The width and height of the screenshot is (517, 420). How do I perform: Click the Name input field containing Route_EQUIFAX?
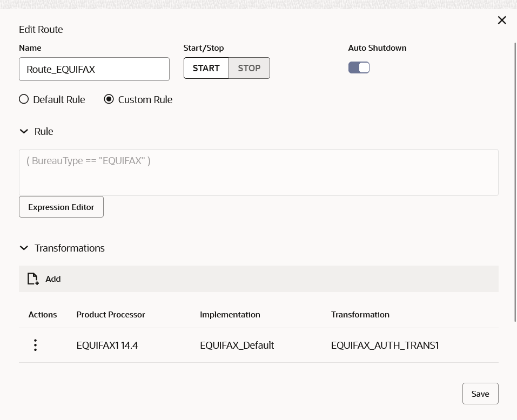95,69
